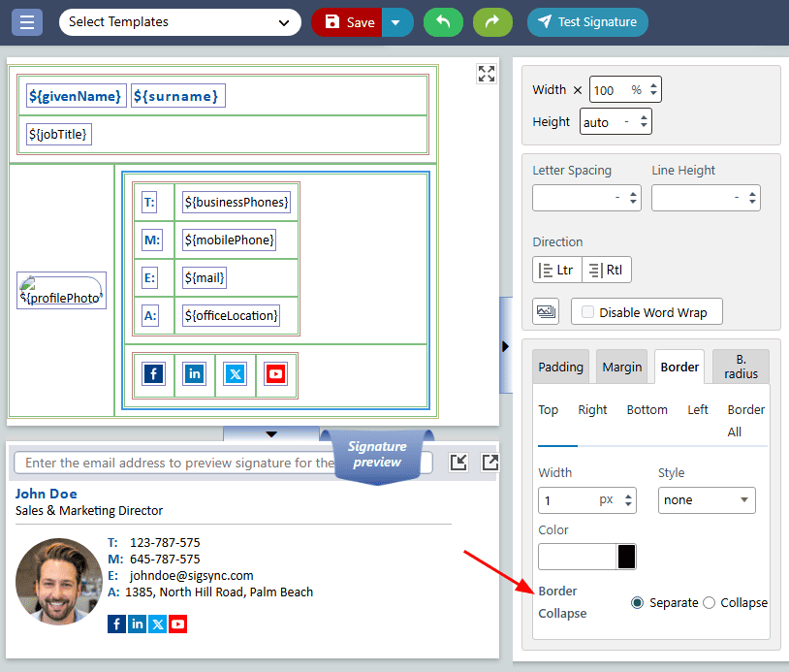Select the LinkedIn icon in editor

click(x=195, y=374)
